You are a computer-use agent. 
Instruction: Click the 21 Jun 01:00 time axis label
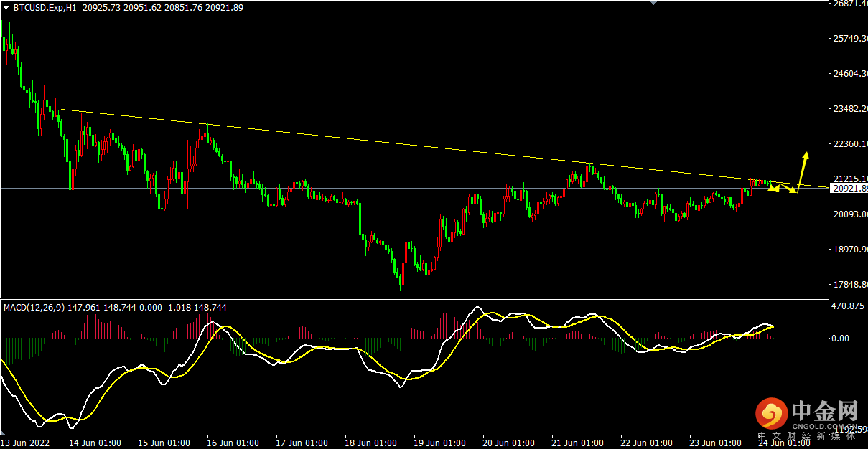(577, 443)
